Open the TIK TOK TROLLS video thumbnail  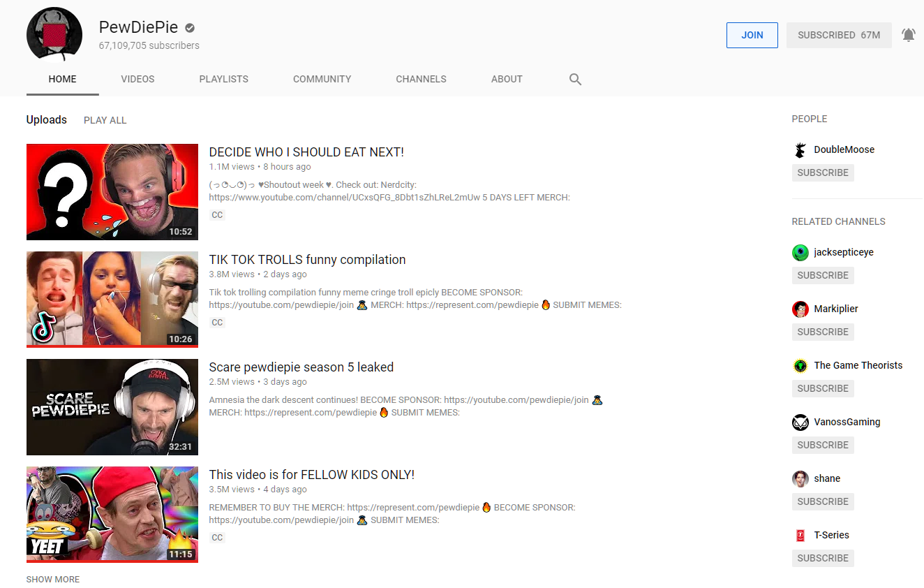coord(112,300)
